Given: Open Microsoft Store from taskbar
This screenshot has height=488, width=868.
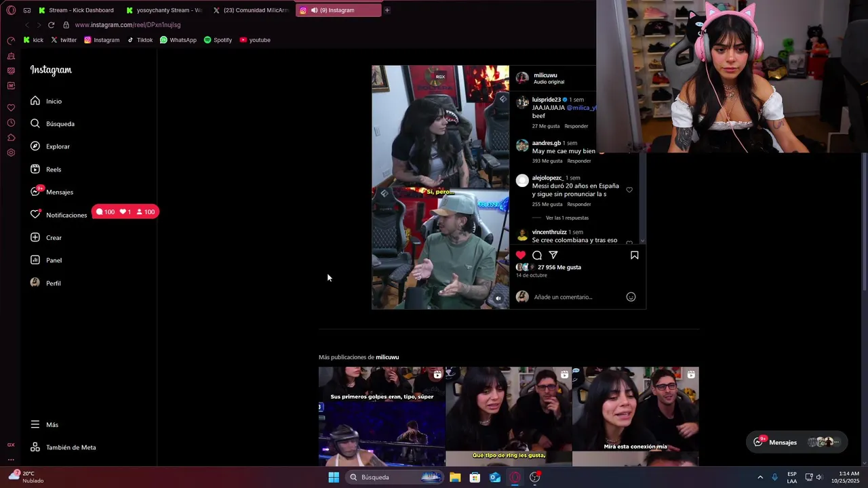Looking at the screenshot, I should tap(475, 477).
